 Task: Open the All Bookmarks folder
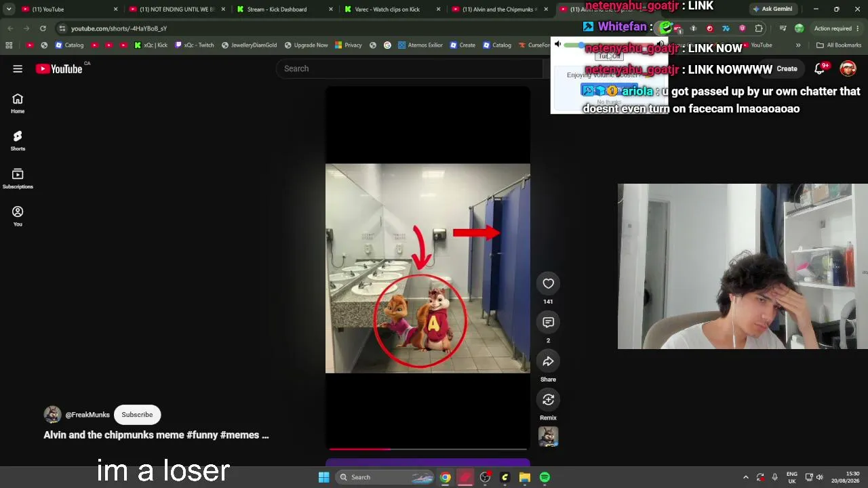839,45
